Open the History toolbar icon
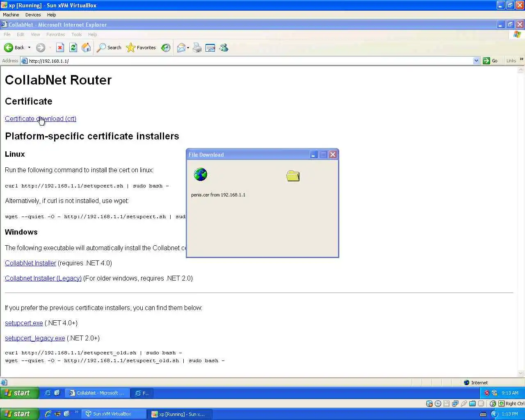 tap(166, 48)
